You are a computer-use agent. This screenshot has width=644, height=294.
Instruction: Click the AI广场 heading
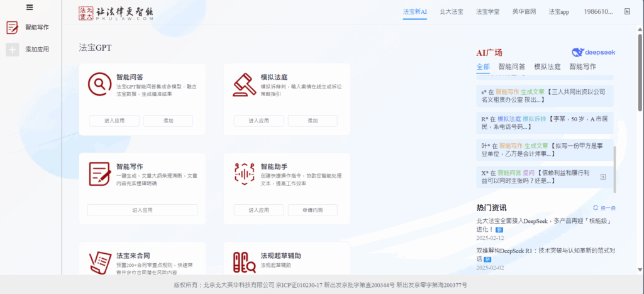click(x=489, y=53)
